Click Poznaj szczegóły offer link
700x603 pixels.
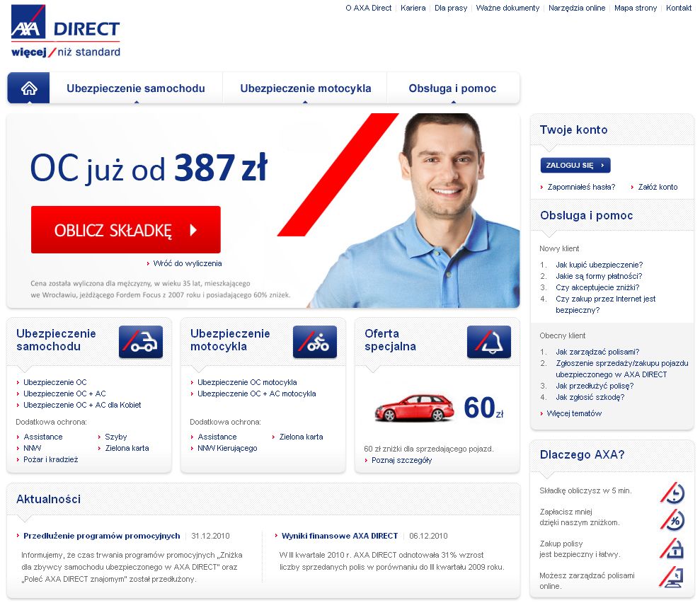coord(401,460)
